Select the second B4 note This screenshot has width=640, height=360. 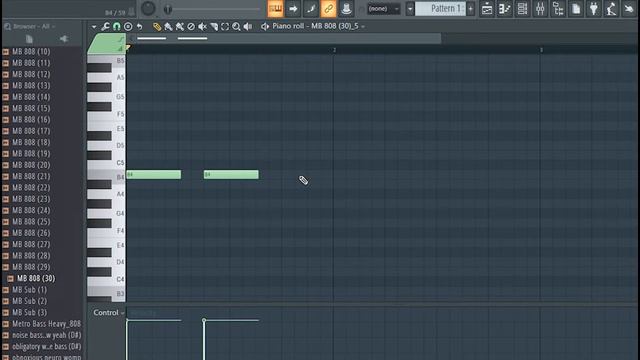[231, 175]
